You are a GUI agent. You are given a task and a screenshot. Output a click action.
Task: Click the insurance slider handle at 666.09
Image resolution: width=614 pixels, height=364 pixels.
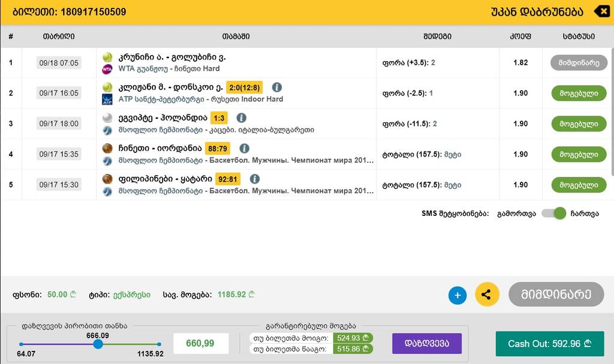pos(98,344)
